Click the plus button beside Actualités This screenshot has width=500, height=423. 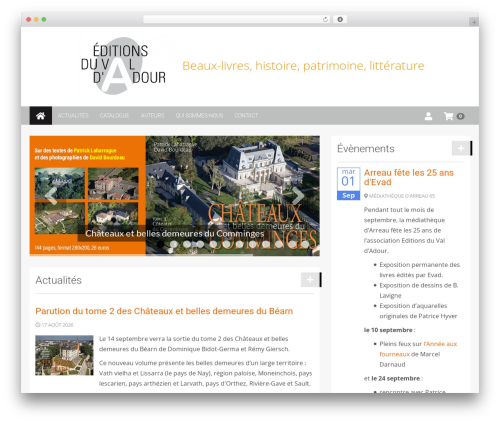point(310,280)
